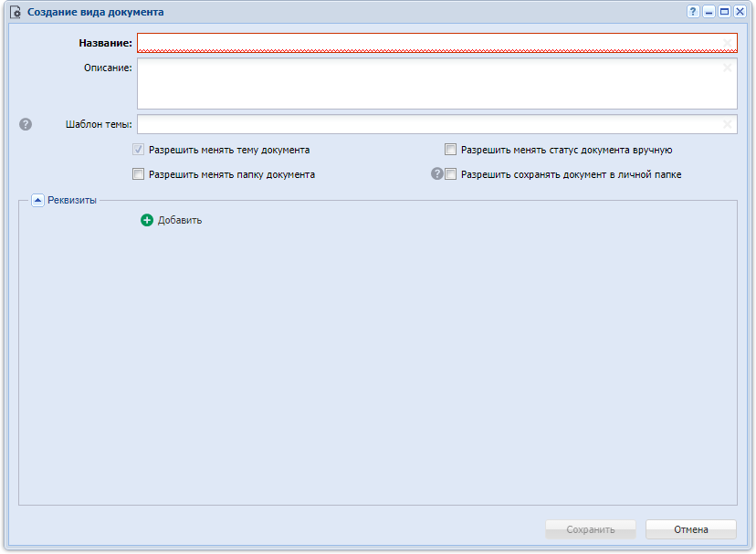Enable Разрешить менять папку документа
Viewport: 756px width, 554px height.
[139, 174]
